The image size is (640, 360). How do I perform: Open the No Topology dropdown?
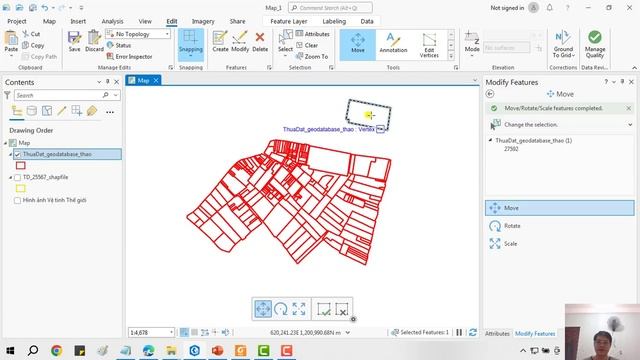[167, 34]
